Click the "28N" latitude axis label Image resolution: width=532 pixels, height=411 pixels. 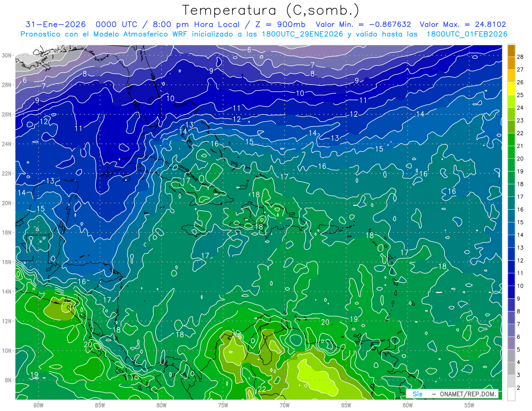tap(7, 85)
